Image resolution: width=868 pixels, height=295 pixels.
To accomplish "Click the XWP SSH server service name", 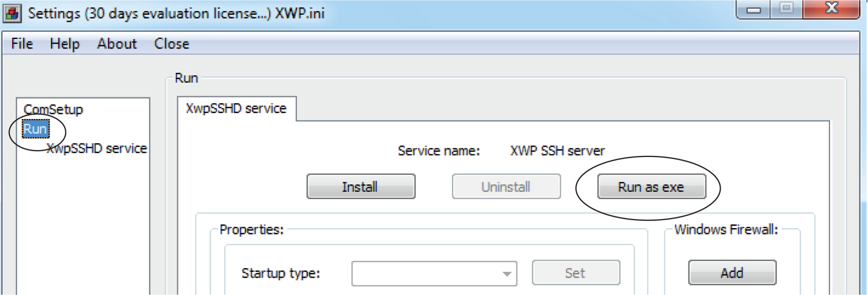I will (x=557, y=151).
